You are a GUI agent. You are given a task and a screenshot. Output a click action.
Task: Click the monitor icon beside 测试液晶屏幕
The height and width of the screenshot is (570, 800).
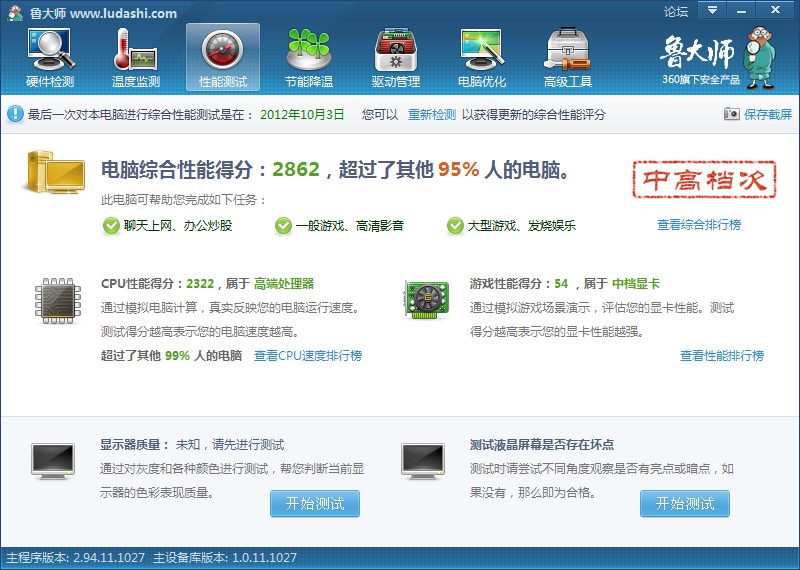(x=422, y=461)
